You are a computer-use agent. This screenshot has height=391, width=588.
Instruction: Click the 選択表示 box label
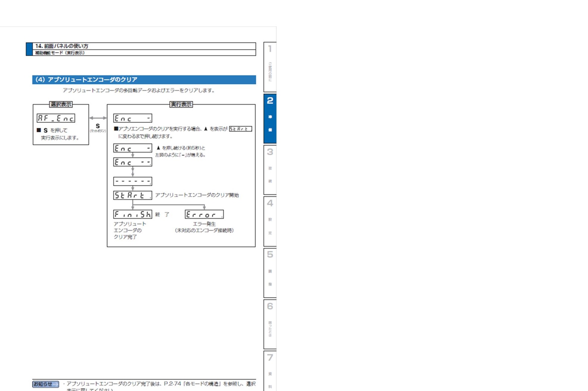pos(61,104)
